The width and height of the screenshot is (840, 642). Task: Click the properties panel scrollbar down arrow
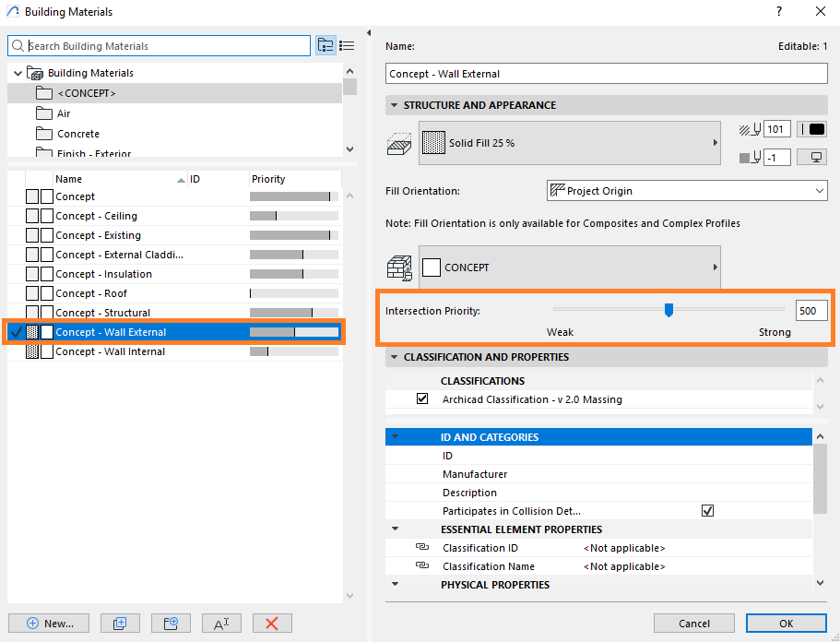pos(821,583)
